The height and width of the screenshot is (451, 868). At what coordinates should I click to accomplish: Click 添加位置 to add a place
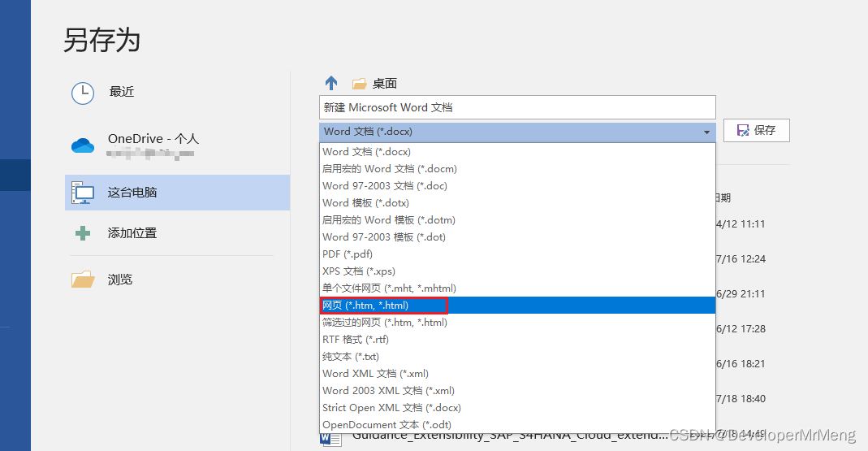177,233
